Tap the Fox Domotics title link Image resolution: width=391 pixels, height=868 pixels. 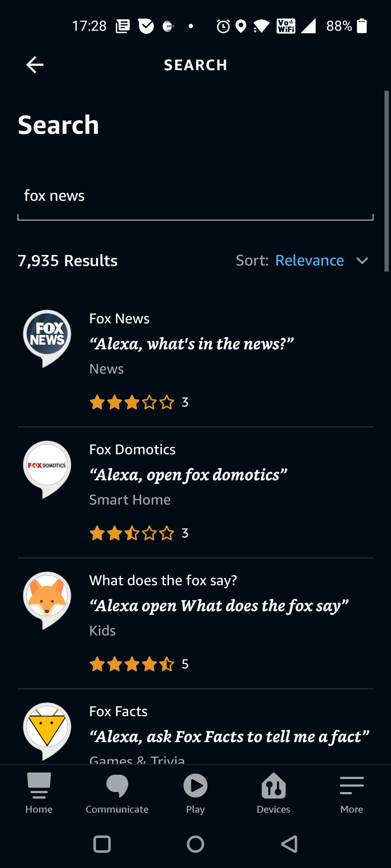[x=133, y=450]
